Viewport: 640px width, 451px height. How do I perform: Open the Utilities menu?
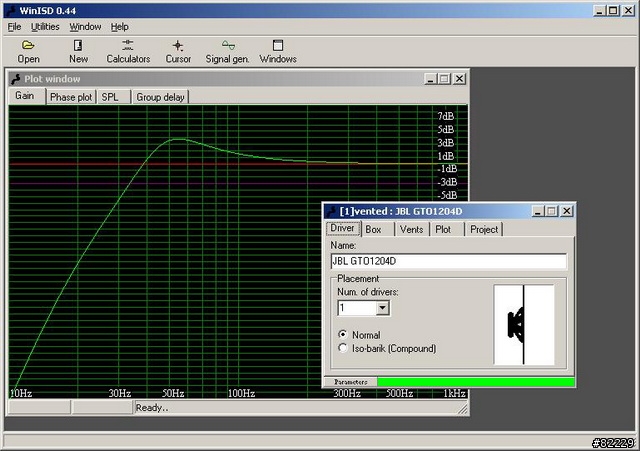[x=45, y=27]
